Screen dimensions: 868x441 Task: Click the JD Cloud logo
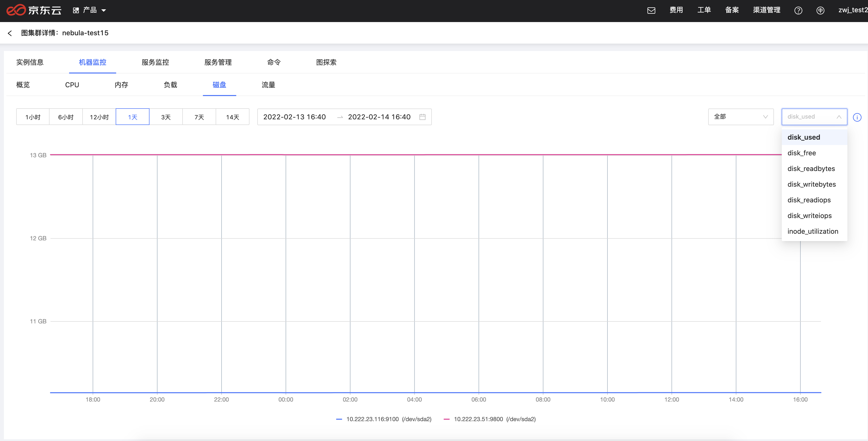click(x=34, y=11)
